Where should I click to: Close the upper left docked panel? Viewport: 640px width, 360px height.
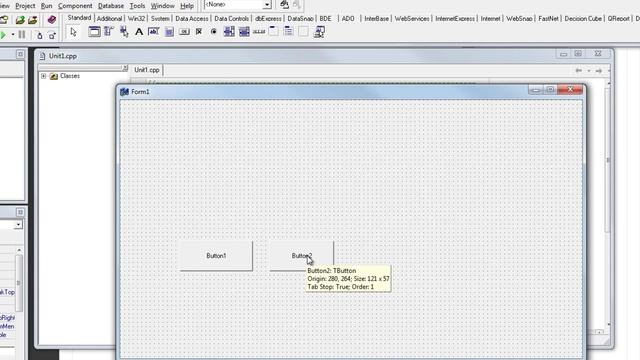tap(20, 54)
